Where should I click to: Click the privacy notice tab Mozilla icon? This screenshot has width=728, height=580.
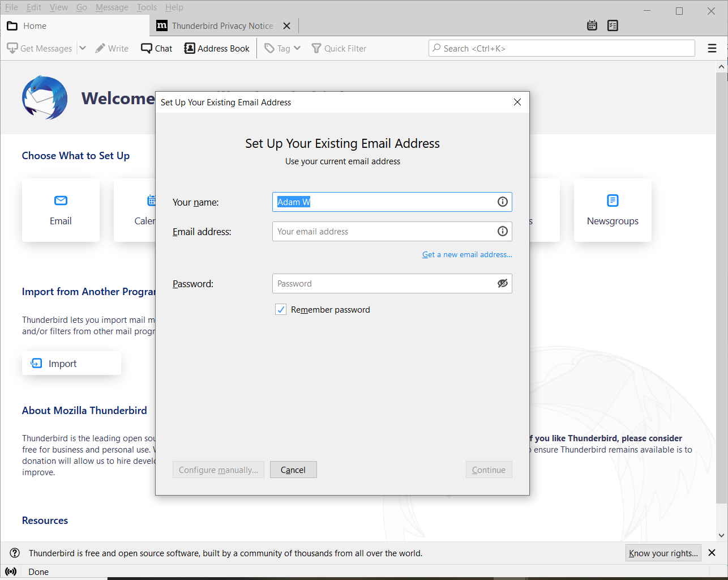coord(162,25)
